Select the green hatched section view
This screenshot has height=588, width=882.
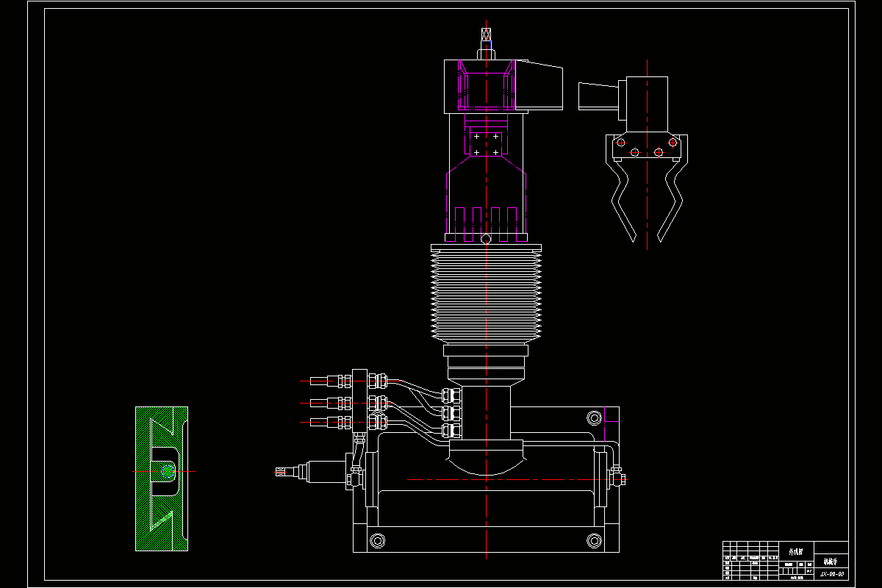click(x=162, y=478)
